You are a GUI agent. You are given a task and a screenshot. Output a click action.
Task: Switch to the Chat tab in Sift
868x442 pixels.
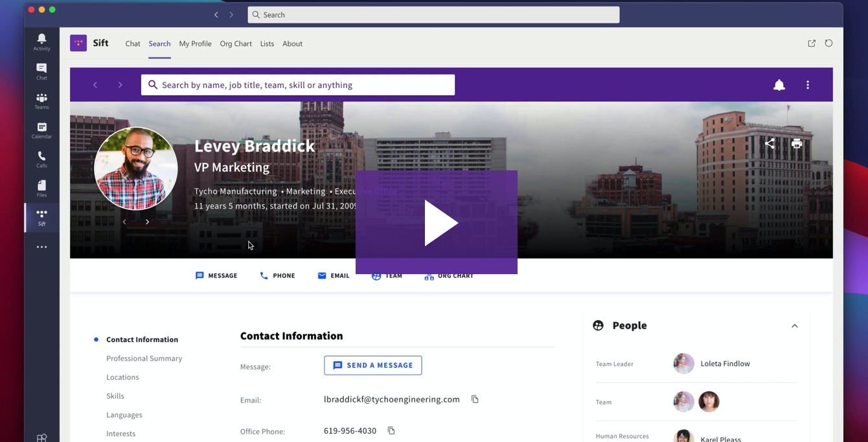coord(133,43)
